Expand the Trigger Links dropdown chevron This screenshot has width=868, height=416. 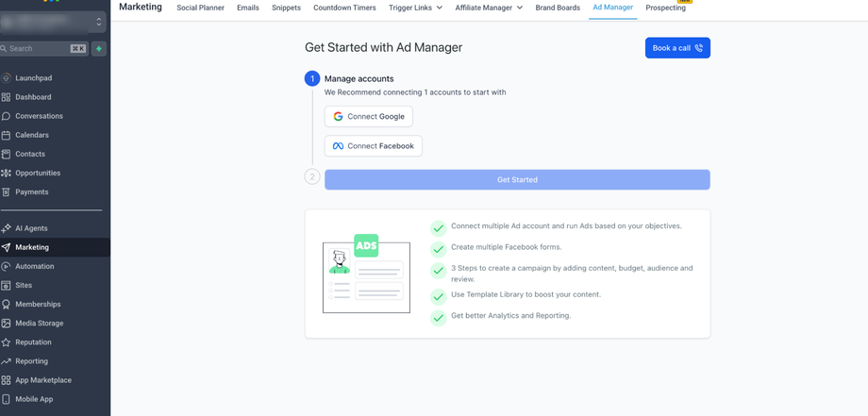[x=440, y=8]
